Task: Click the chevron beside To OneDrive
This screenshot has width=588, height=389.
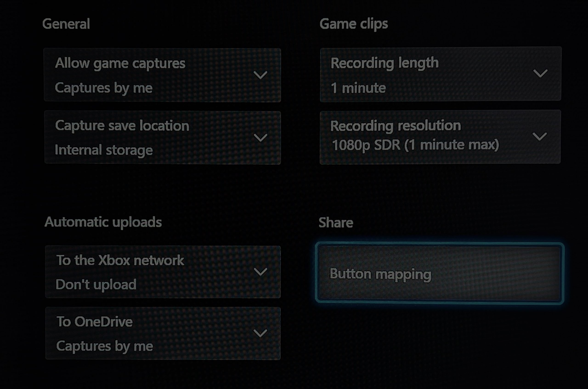Action: (x=260, y=333)
